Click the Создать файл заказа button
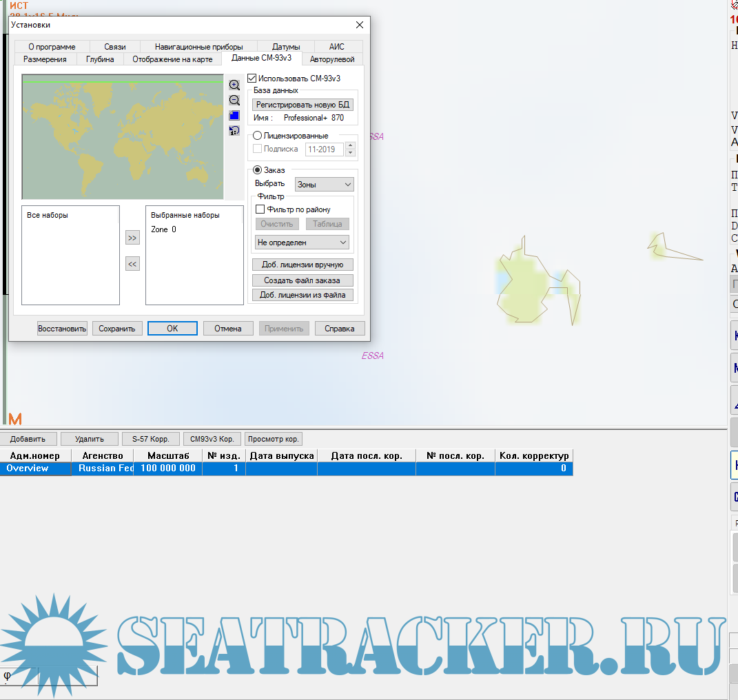The image size is (738, 700). coord(303,280)
